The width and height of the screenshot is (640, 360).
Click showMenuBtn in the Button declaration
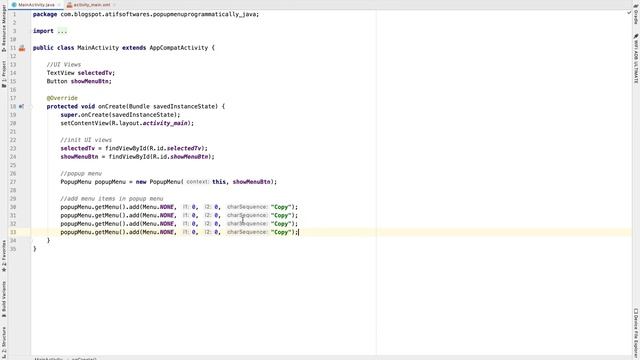click(89, 81)
